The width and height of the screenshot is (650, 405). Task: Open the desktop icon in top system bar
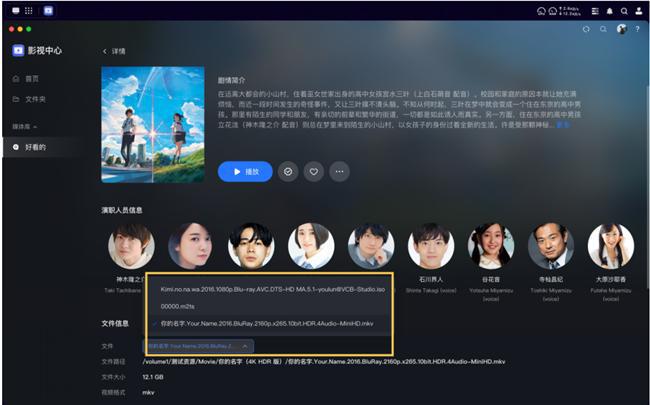pyautogui.click(x=16, y=10)
